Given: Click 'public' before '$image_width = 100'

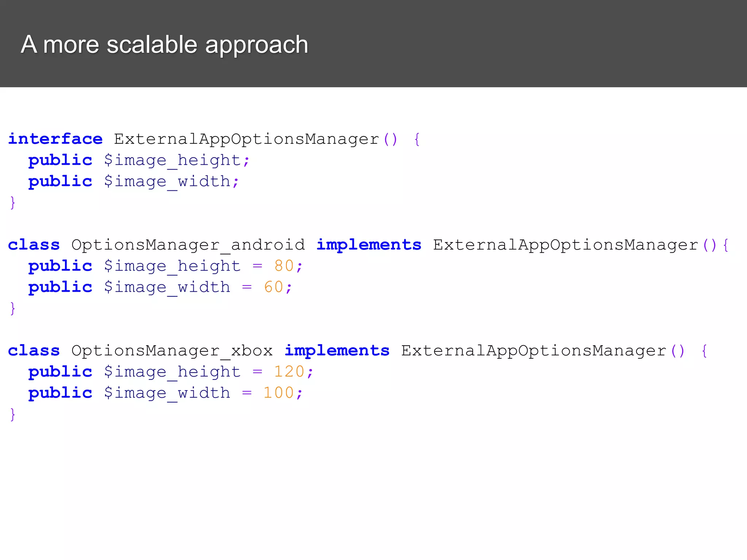Looking at the screenshot, I should (x=61, y=393).
